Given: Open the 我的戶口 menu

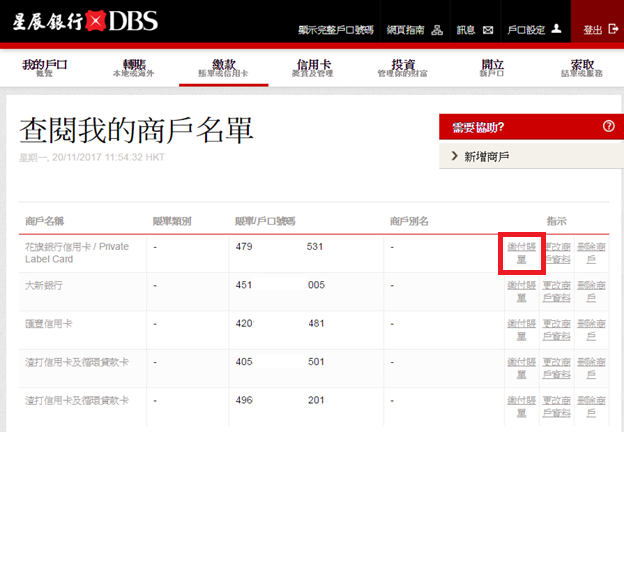Looking at the screenshot, I should 45,68.
